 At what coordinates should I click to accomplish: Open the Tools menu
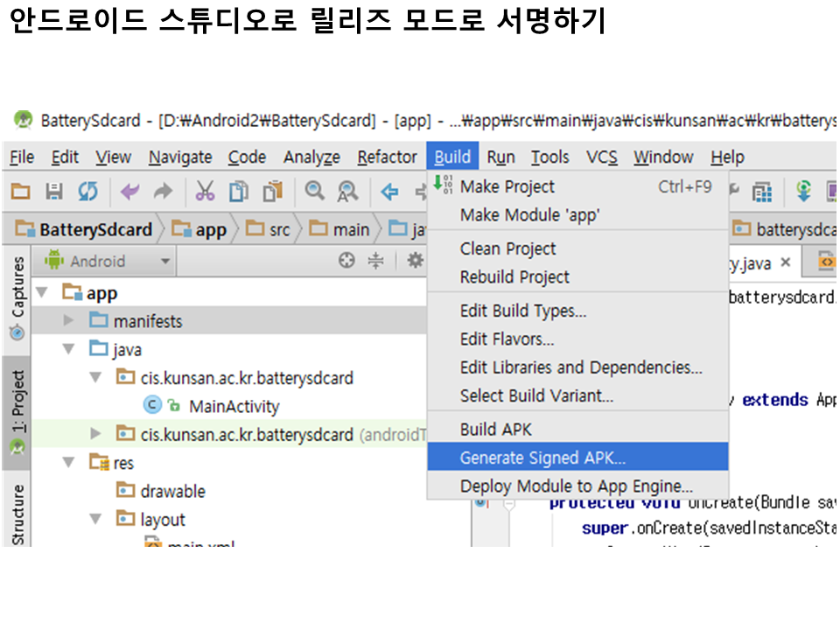(549, 157)
